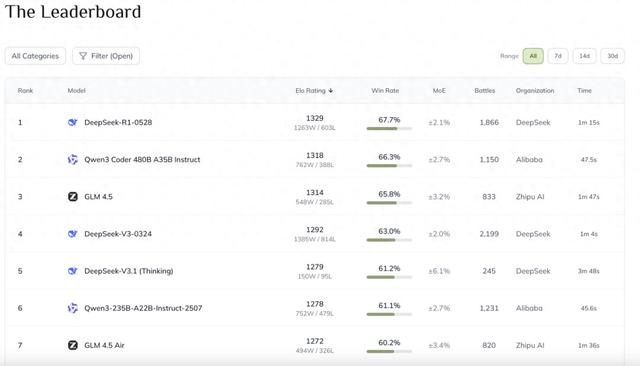640x366 pixels.
Task: Open the GLM 4.5 Air model link
Action: 104,345
